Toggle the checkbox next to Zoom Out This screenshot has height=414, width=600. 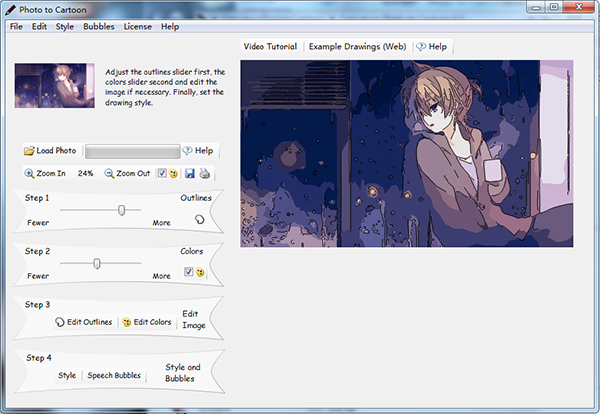tap(161, 174)
